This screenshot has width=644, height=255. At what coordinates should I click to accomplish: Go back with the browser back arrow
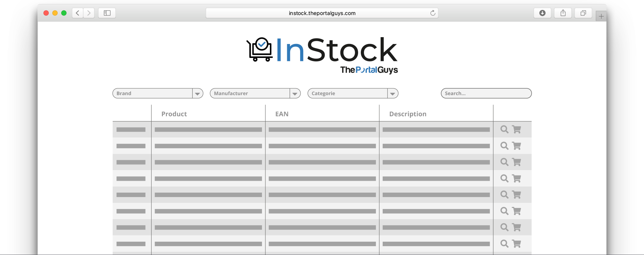coord(78,13)
